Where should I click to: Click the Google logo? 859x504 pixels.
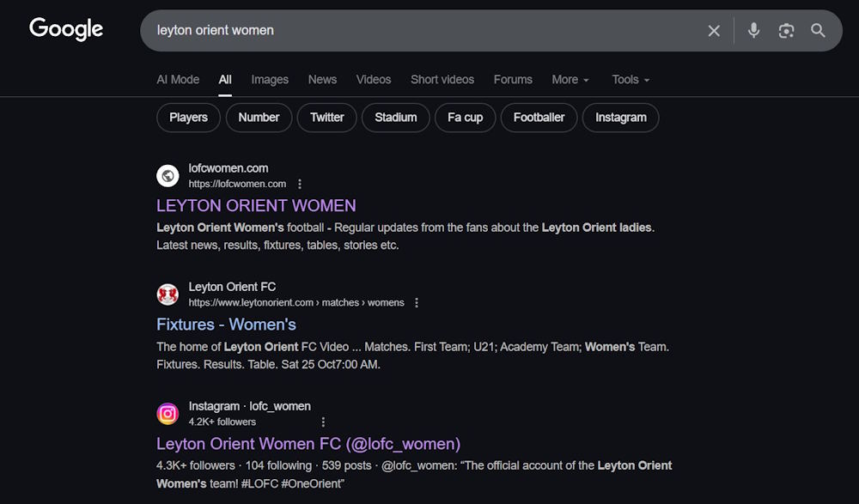coord(66,29)
